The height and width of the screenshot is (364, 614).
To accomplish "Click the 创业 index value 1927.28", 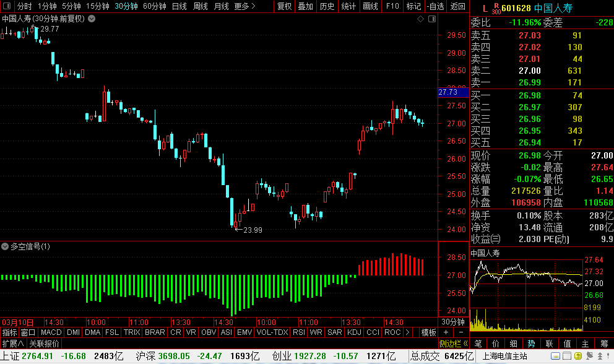I will [x=309, y=356].
